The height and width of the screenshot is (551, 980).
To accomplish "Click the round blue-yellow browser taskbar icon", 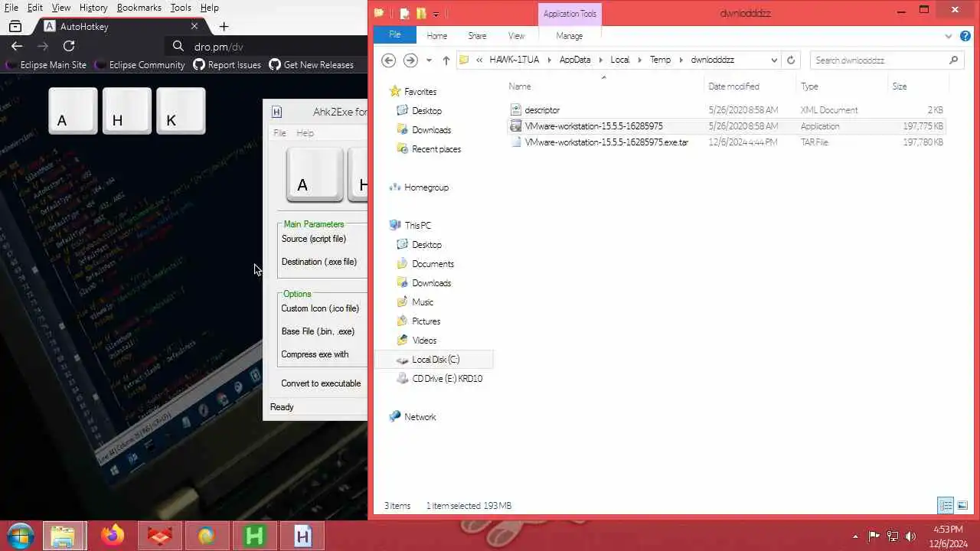I will coord(207,536).
